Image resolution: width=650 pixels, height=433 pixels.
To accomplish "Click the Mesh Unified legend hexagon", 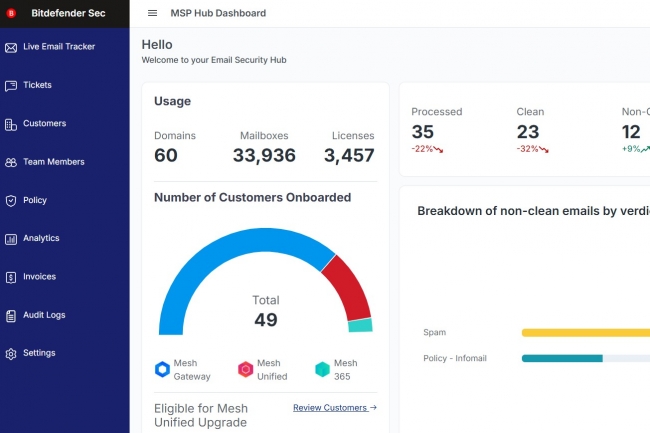I will click(x=245, y=369).
